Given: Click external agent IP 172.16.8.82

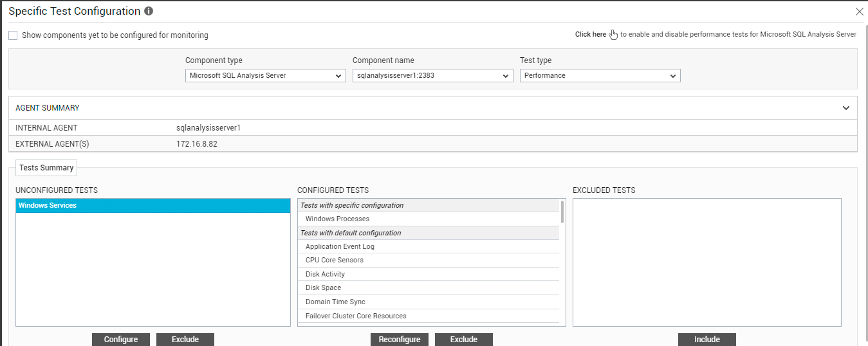Looking at the screenshot, I should click(197, 144).
